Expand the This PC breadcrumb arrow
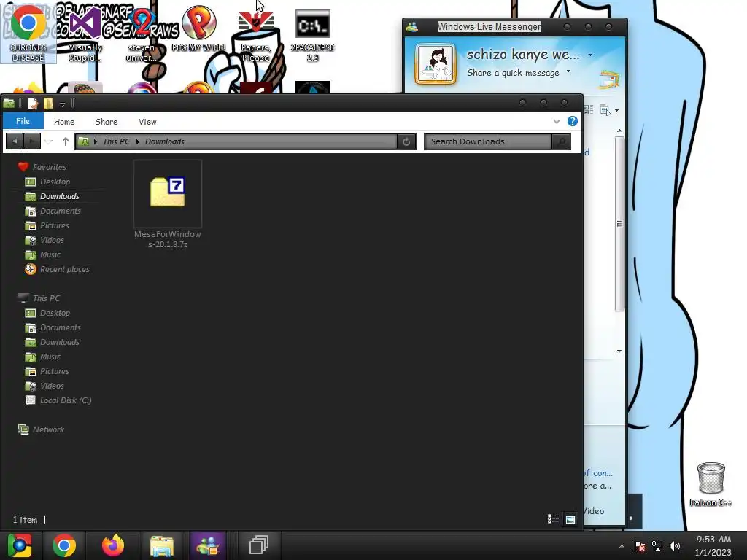Viewport: 747px width, 560px height. tap(137, 141)
